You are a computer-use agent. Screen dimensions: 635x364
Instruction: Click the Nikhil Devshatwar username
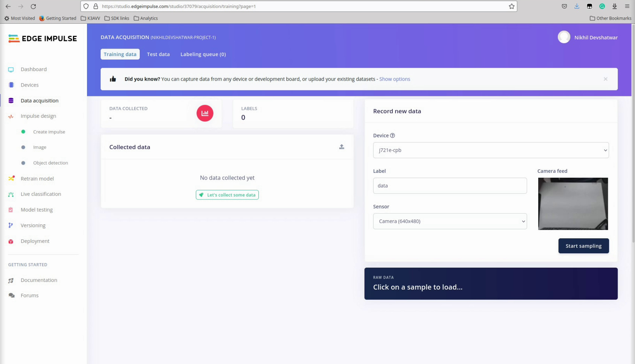(596, 37)
